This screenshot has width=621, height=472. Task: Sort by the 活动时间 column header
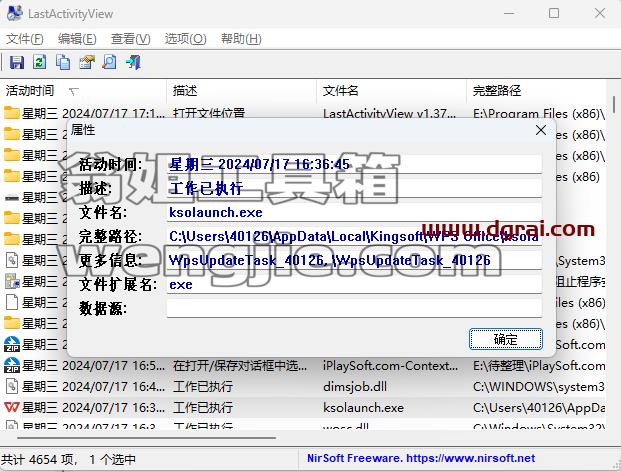tap(83, 91)
